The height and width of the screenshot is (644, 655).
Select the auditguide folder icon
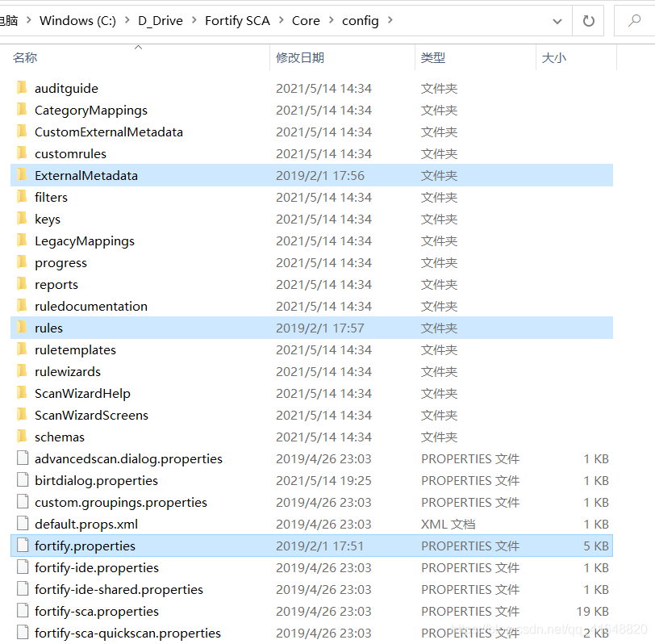click(22, 88)
